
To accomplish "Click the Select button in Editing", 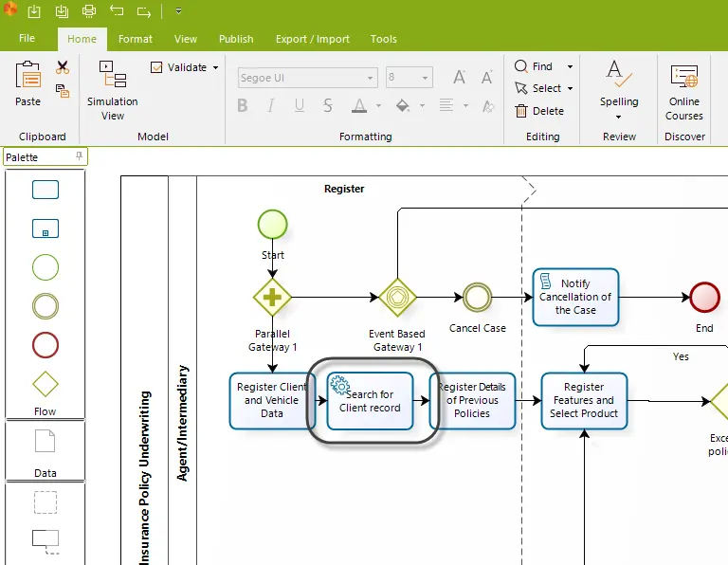I will (538, 88).
